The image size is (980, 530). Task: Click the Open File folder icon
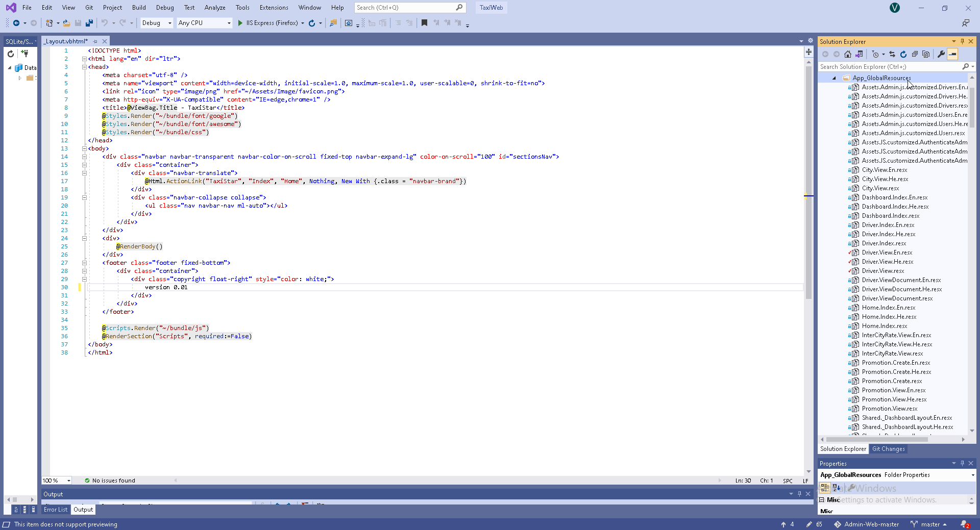click(x=66, y=23)
